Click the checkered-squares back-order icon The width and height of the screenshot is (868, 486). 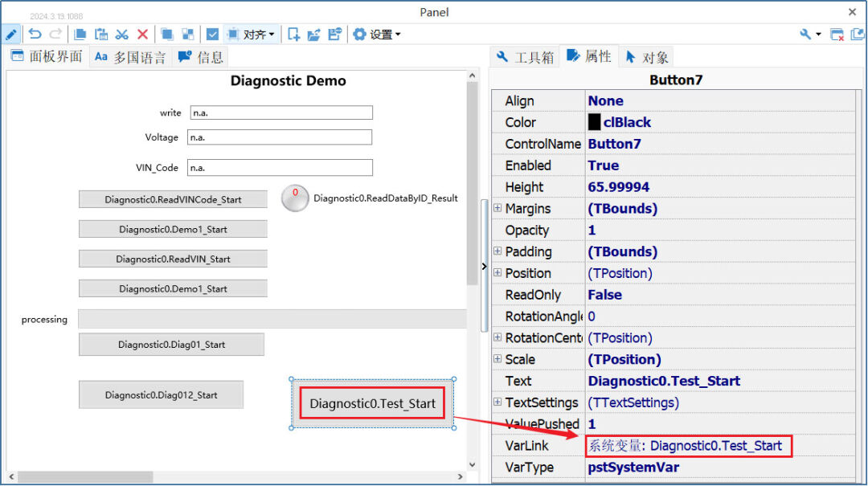tap(188, 35)
